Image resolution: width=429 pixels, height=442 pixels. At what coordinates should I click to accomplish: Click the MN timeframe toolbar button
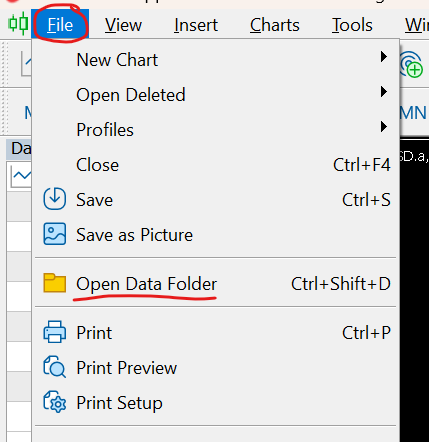click(x=413, y=113)
